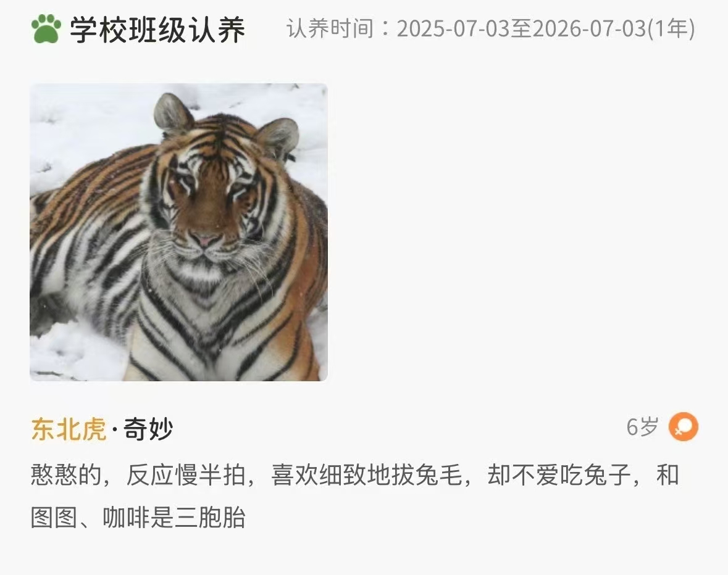Select the 东北虎 species label

[x=69, y=428]
